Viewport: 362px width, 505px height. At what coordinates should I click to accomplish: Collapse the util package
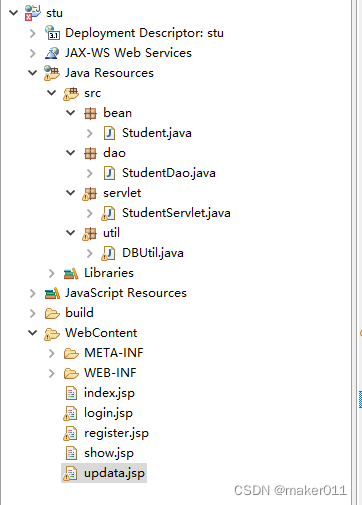(71, 233)
